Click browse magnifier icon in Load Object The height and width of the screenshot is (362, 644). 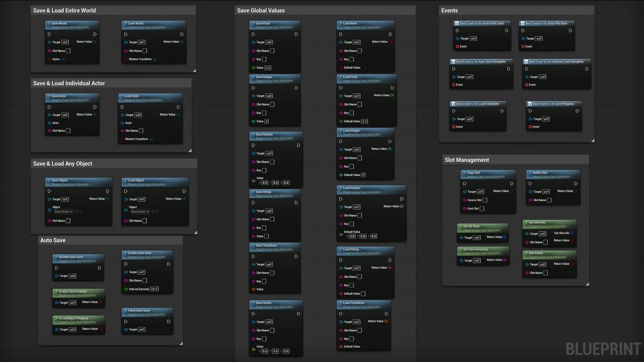pyautogui.click(x=157, y=212)
